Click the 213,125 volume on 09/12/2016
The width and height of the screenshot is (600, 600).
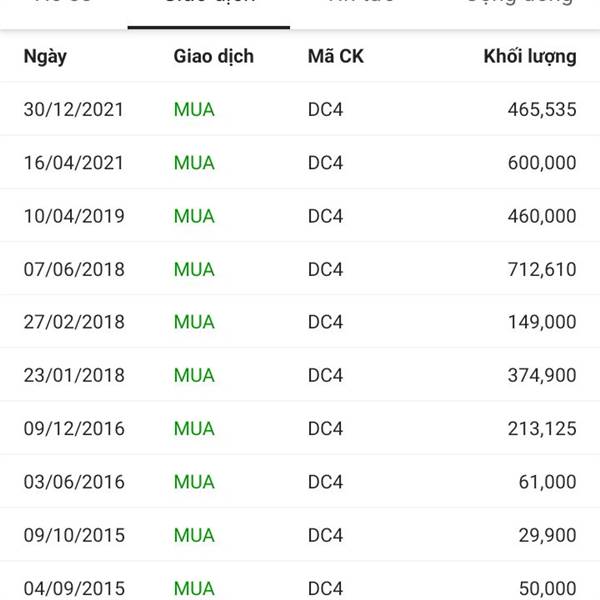click(x=542, y=429)
